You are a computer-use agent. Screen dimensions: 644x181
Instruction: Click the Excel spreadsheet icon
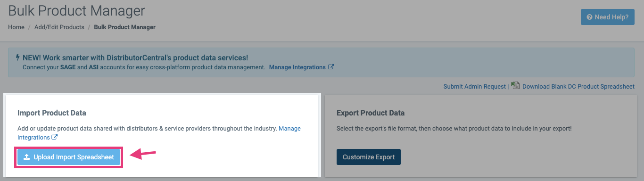[515, 86]
